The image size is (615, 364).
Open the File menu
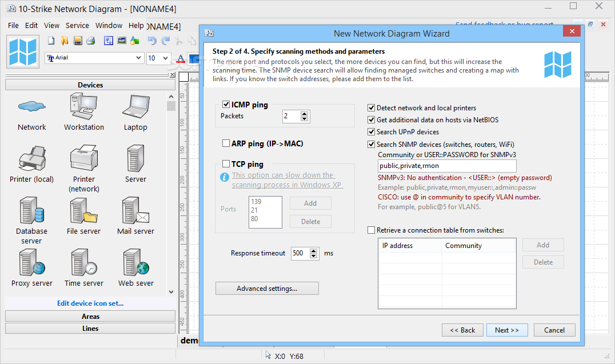[13, 26]
